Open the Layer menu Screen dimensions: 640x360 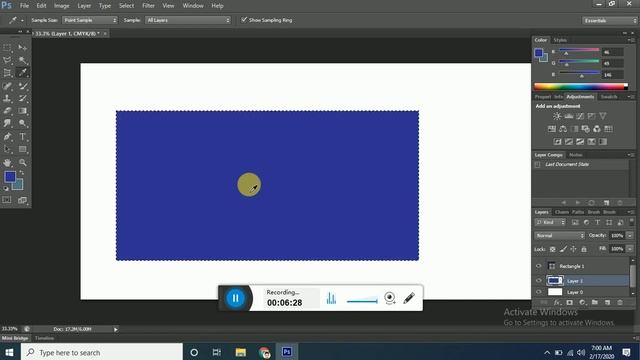pyautogui.click(x=84, y=6)
